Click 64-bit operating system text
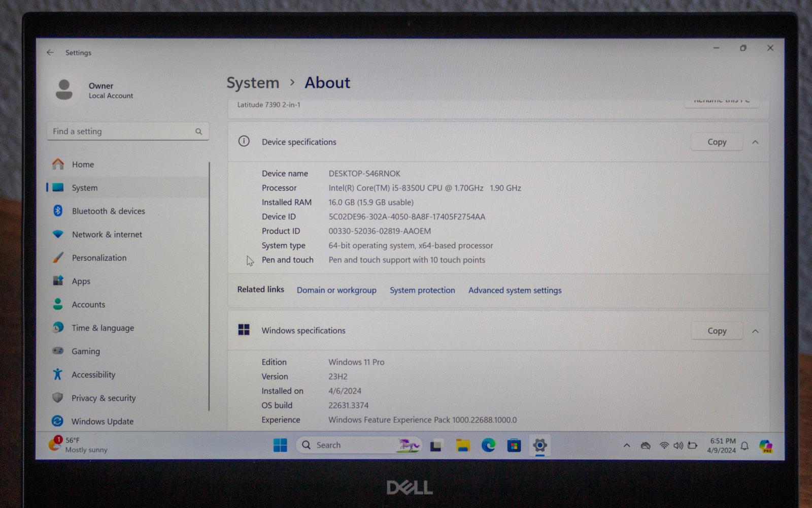The height and width of the screenshot is (508, 812). click(x=411, y=246)
